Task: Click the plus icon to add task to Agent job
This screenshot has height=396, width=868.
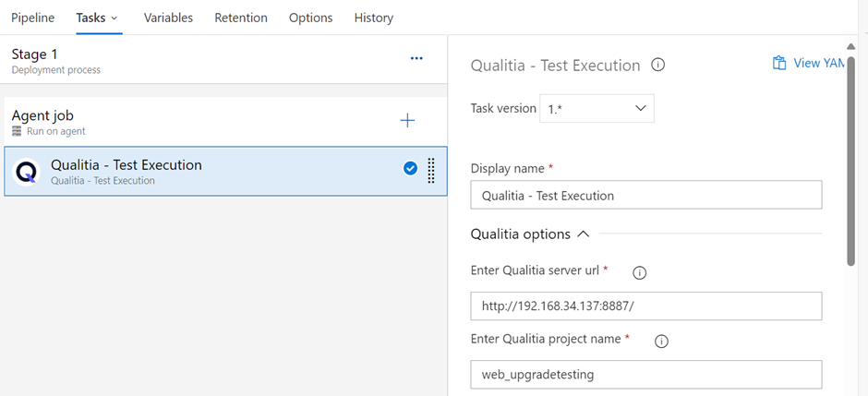Action: [407, 121]
